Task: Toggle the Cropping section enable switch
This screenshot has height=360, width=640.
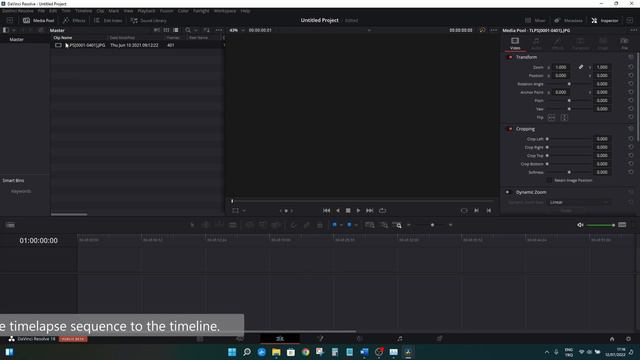Action: pos(510,129)
